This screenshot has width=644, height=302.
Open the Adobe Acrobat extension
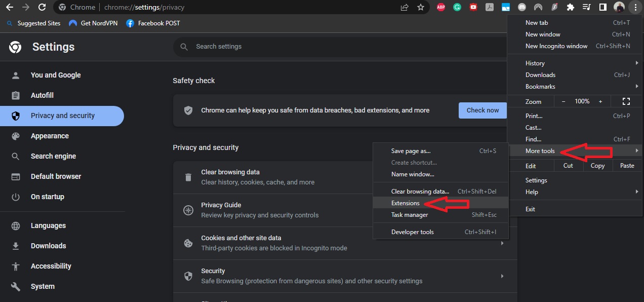click(490, 7)
